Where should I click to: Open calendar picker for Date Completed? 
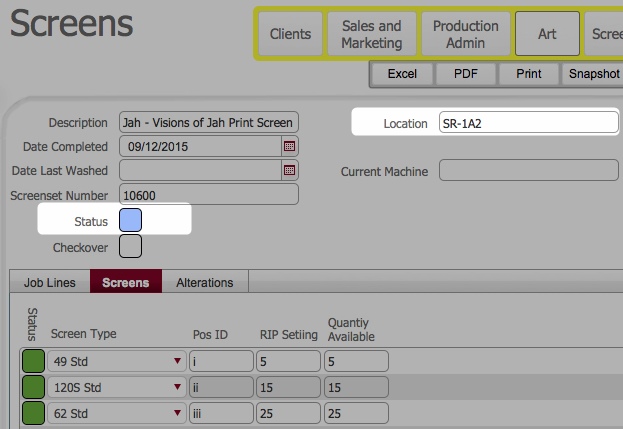click(290, 146)
